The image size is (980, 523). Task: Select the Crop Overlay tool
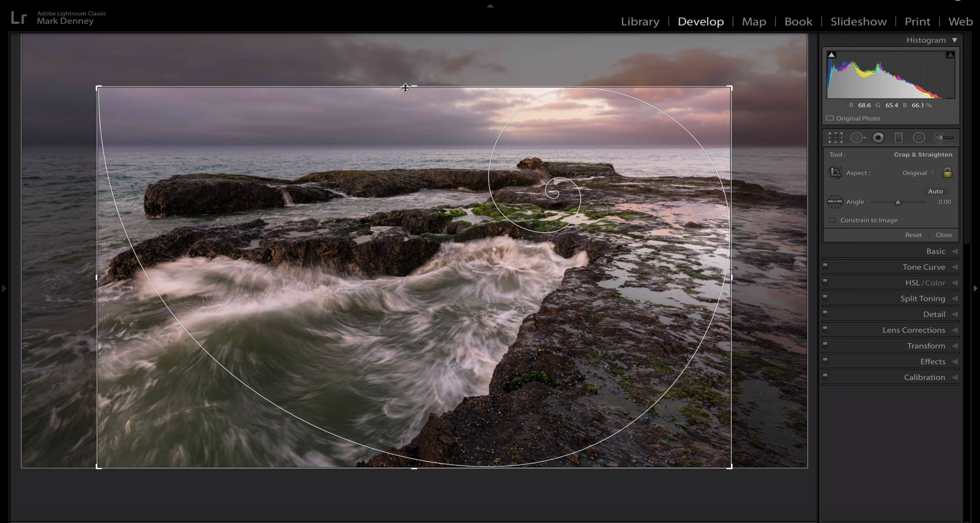(836, 137)
